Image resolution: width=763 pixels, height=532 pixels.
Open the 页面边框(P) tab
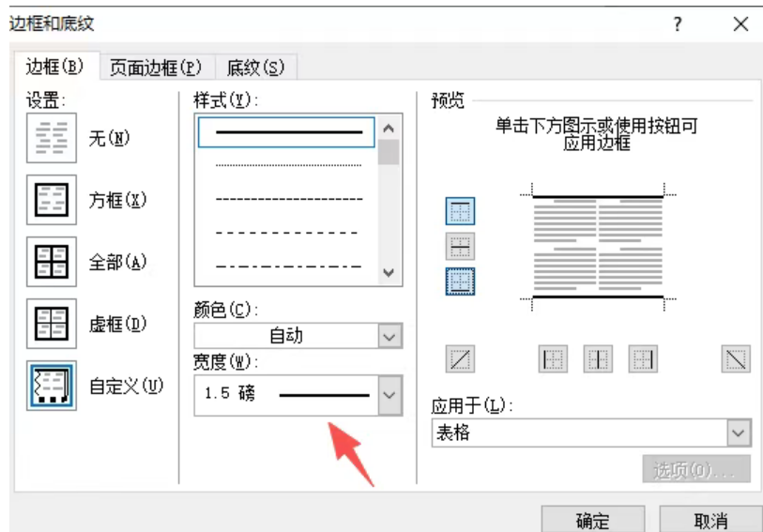tap(156, 68)
